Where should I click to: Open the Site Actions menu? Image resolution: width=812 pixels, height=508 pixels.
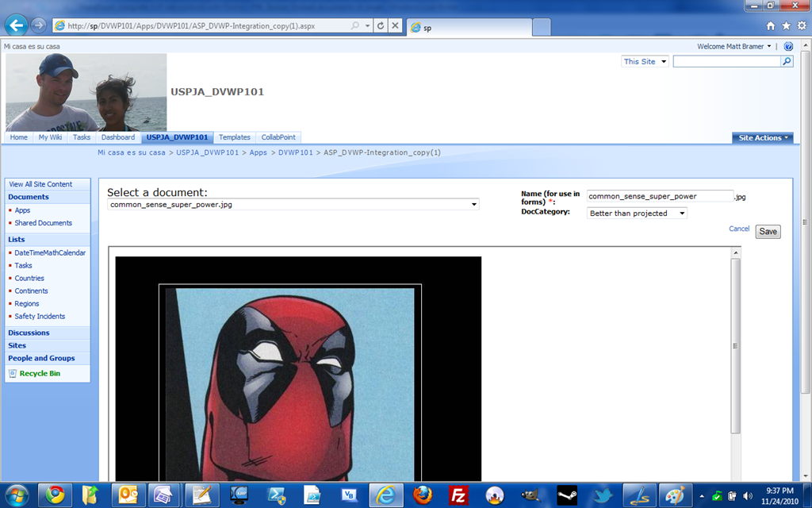762,137
